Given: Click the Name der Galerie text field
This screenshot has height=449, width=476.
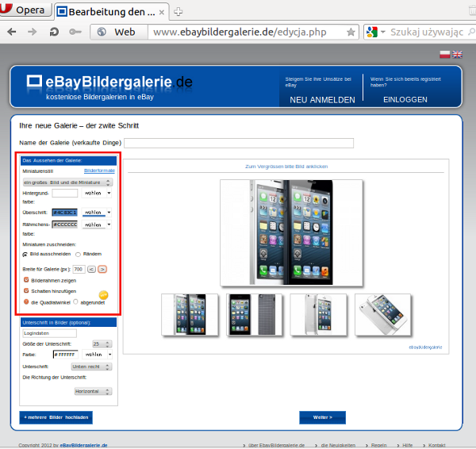Looking at the screenshot, I should 239,143.
